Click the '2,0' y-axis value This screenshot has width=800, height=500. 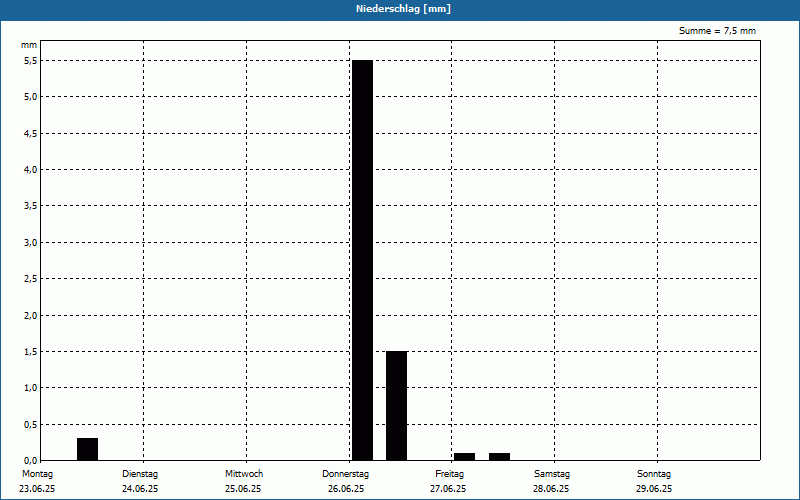[31, 316]
